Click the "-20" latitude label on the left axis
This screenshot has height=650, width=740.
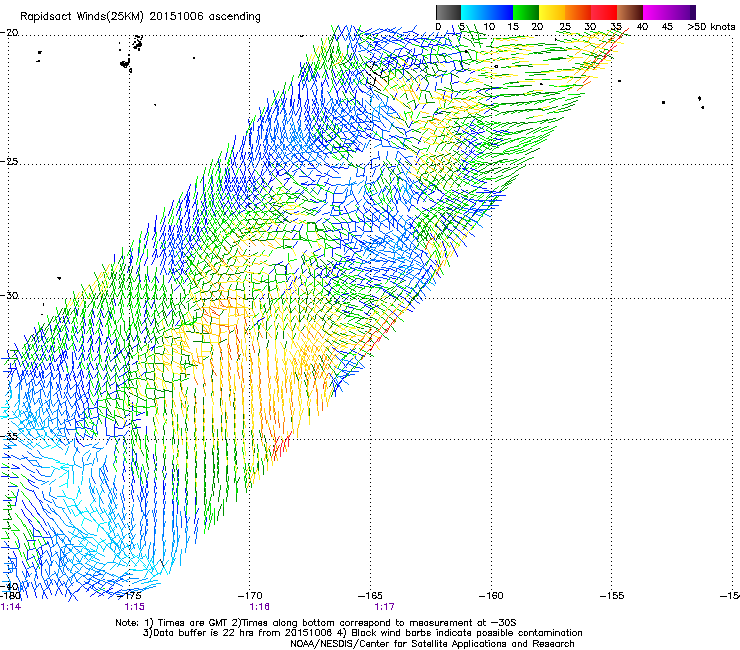click(9, 33)
